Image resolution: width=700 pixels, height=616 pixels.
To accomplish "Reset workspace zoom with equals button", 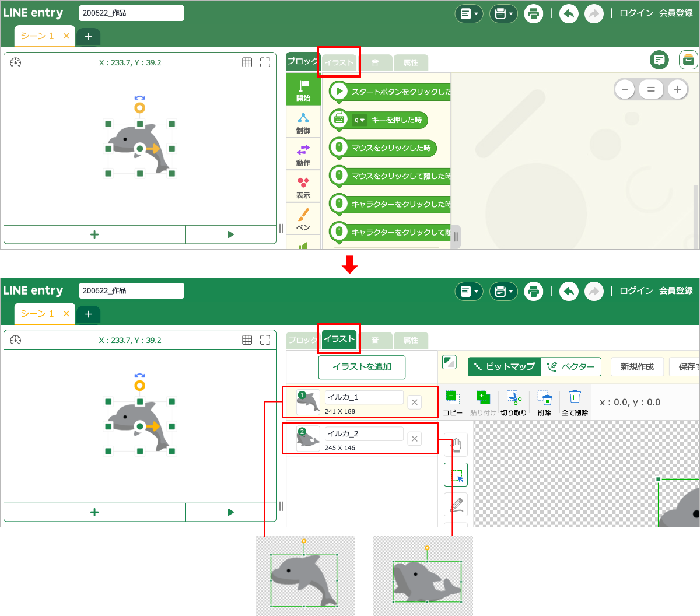I will point(651,89).
